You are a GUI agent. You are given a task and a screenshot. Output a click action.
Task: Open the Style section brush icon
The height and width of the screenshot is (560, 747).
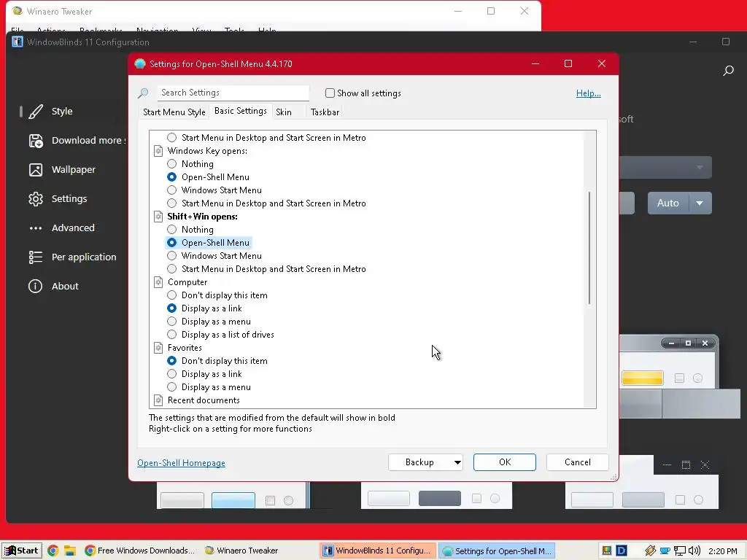[x=35, y=112]
